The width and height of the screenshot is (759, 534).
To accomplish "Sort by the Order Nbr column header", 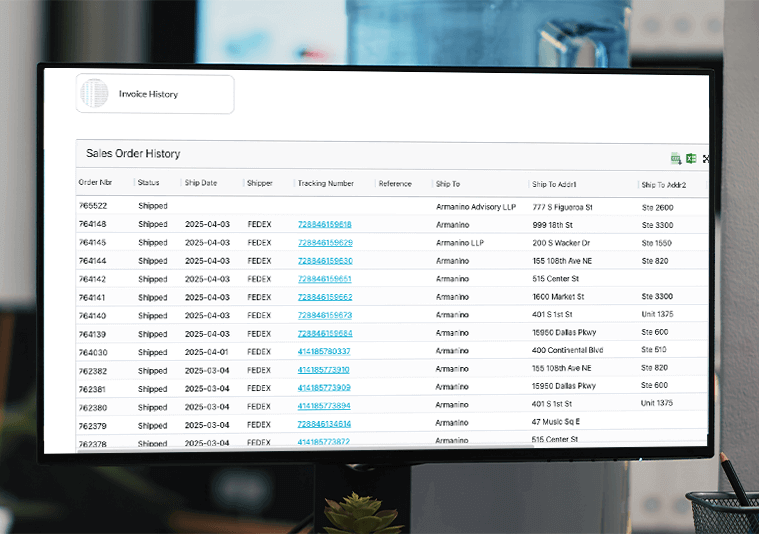I will point(95,183).
